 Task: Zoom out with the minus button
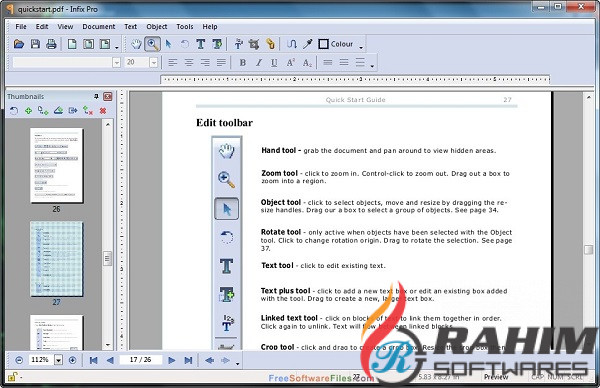(x=19, y=360)
